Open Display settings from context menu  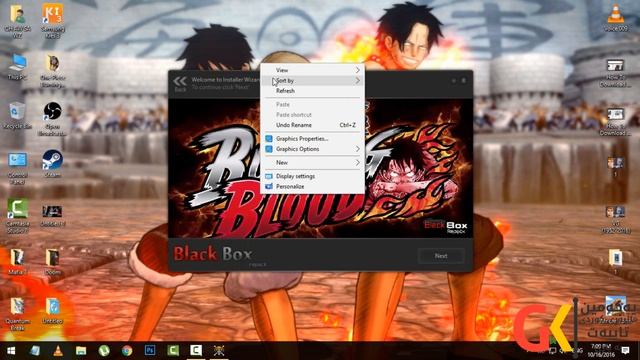(312, 176)
